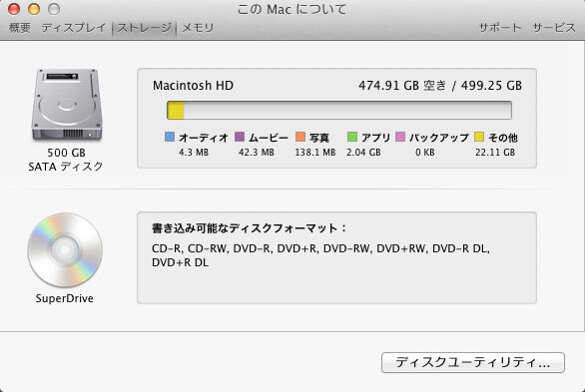Click the yellow その他 legend swatch

coord(479,137)
